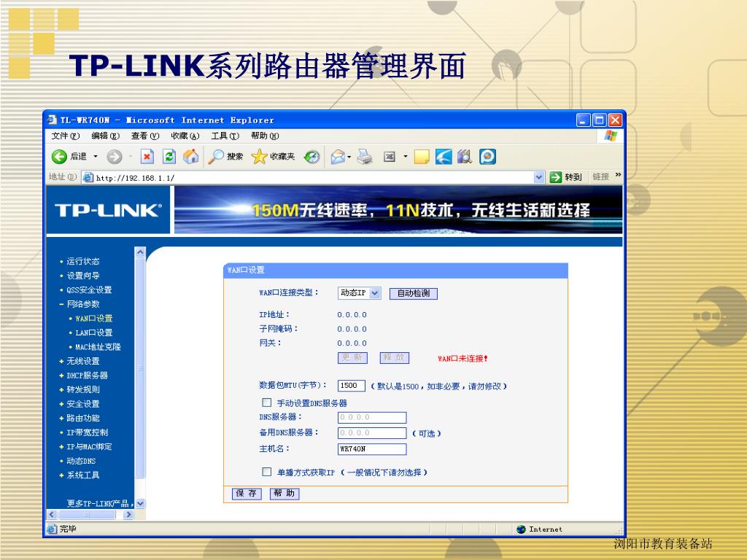Open the address bar dropdown arrow

pos(539,177)
